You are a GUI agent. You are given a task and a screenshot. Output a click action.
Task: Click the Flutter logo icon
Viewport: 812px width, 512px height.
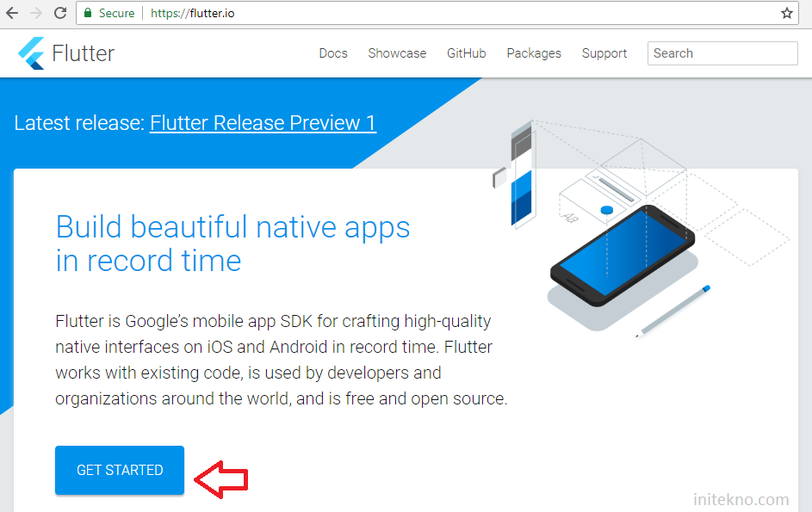pyautogui.click(x=29, y=53)
